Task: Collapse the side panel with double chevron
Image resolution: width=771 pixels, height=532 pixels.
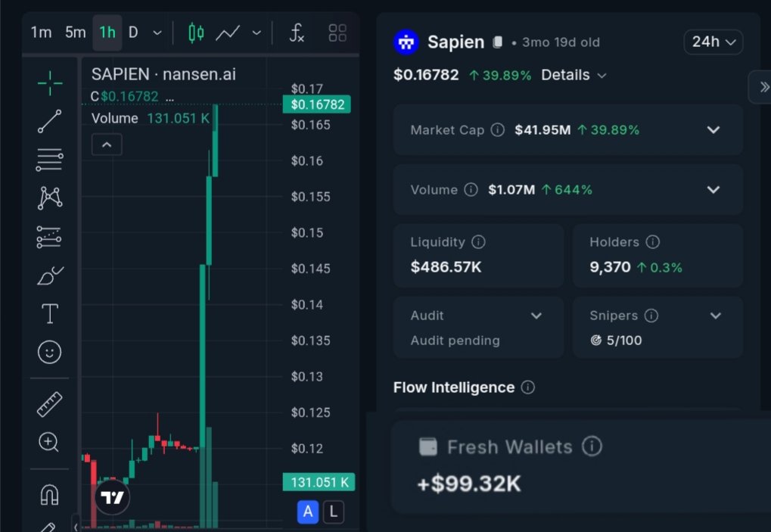Action: (x=763, y=88)
